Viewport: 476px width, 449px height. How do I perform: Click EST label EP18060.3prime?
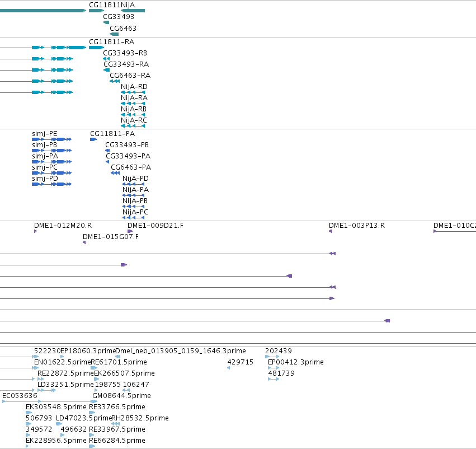click(x=88, y=351)
